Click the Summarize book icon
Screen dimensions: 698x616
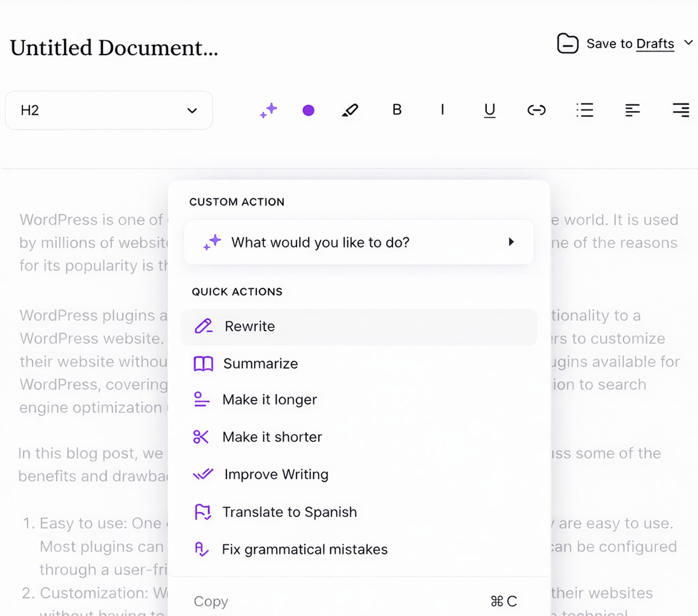203,364
